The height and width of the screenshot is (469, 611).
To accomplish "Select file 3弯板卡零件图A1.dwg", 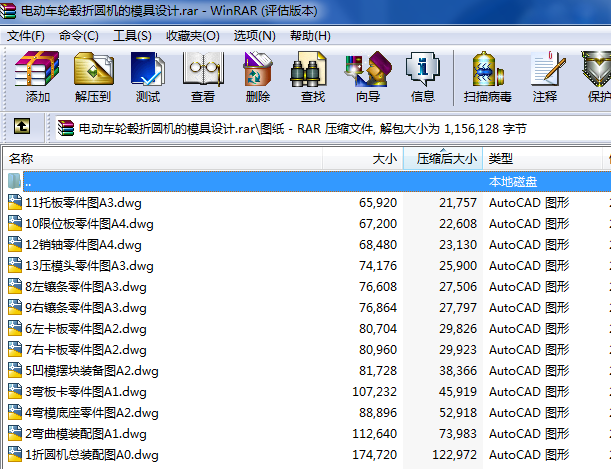I will pos(86,391).
